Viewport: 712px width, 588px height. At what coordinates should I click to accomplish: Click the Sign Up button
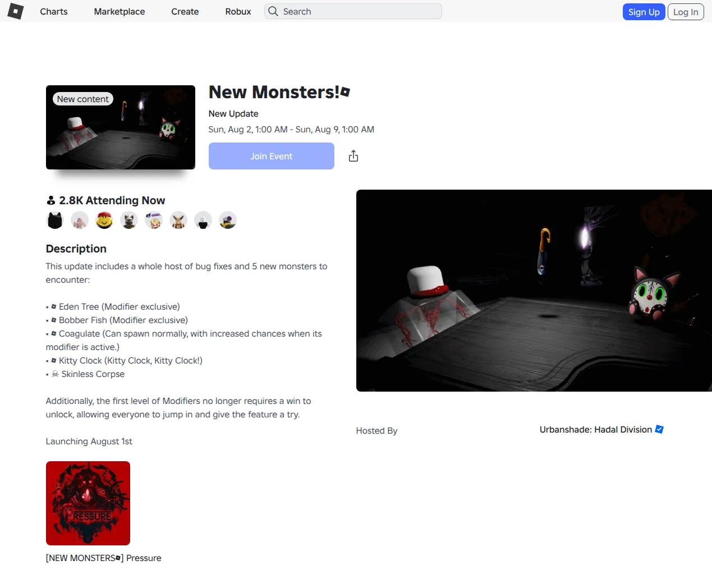click(644, 12)
